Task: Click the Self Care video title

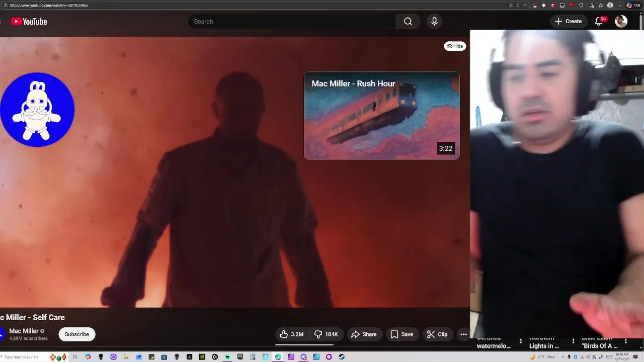Action: [32, 317]
